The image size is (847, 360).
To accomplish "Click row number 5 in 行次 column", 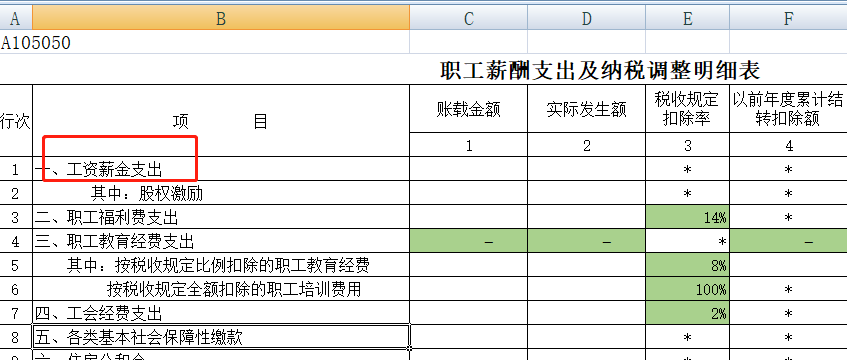I will click(16, 265).
